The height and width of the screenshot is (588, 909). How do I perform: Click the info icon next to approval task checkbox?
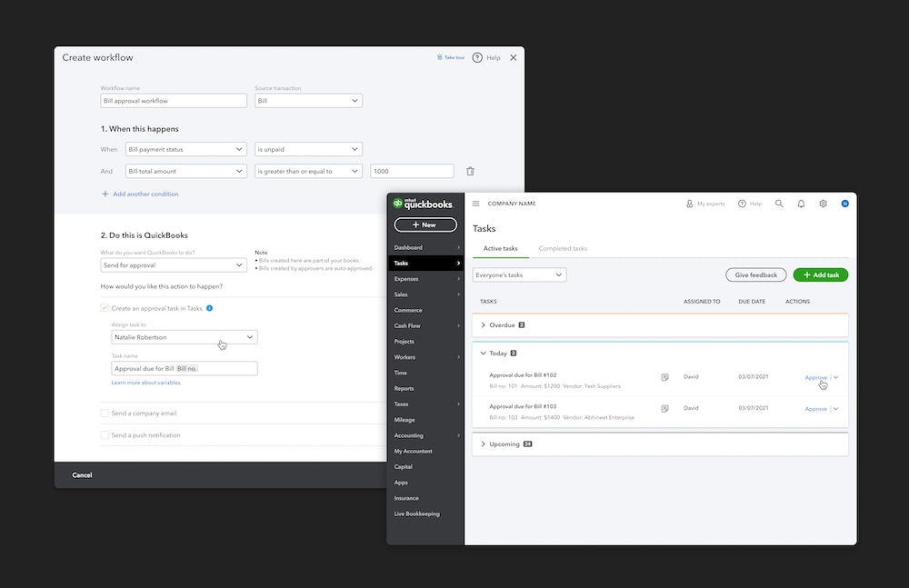[209, 308]
